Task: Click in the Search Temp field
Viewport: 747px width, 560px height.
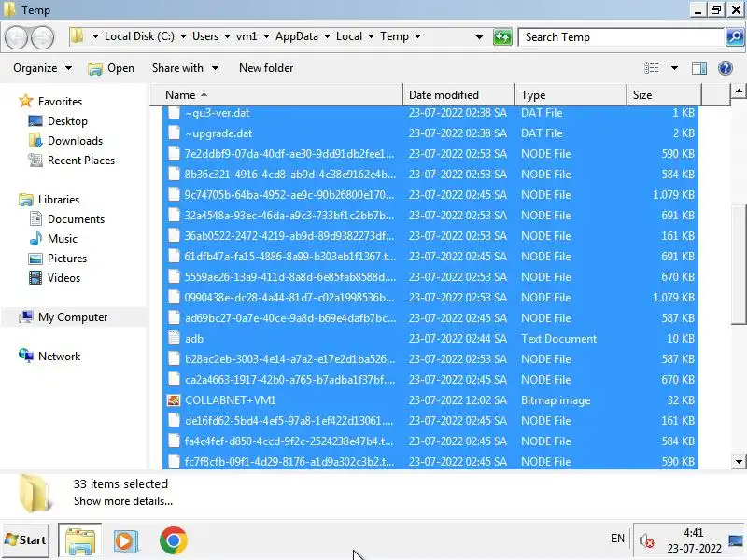Action: point(621,37)
